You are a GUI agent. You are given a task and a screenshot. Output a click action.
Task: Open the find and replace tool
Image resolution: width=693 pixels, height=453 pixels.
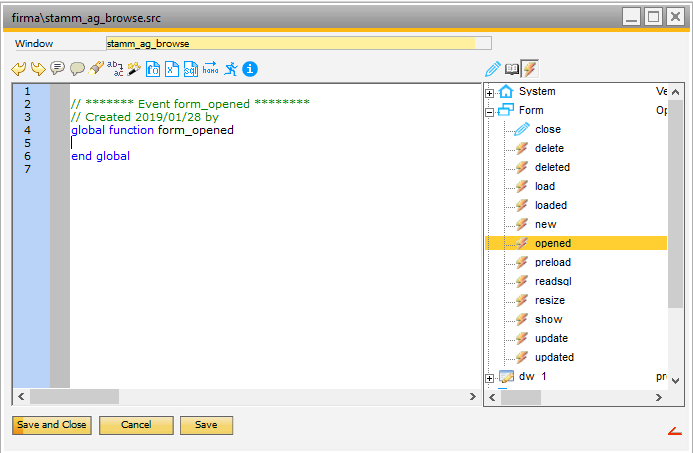pyautogui.click(x=115, y=69)
